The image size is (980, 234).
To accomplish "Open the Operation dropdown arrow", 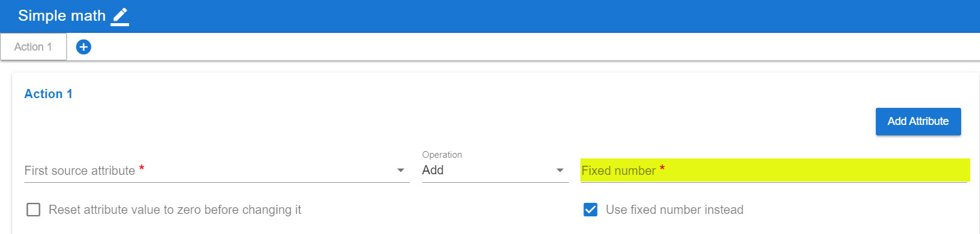I will coord(560,171).
